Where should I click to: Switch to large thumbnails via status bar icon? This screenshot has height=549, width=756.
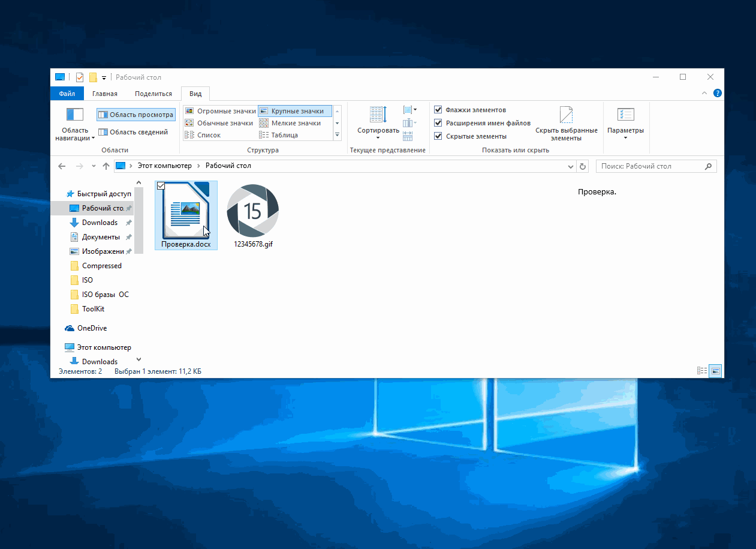(715, 371)
